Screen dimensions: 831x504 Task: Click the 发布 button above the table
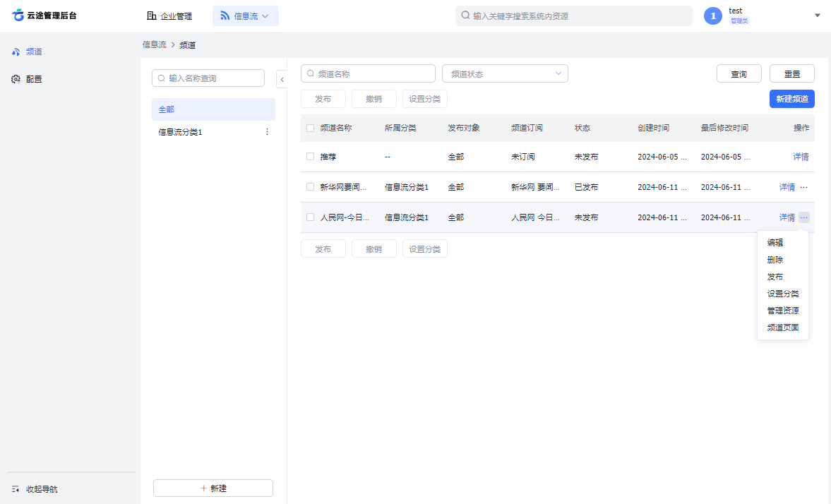click(323, 99)
